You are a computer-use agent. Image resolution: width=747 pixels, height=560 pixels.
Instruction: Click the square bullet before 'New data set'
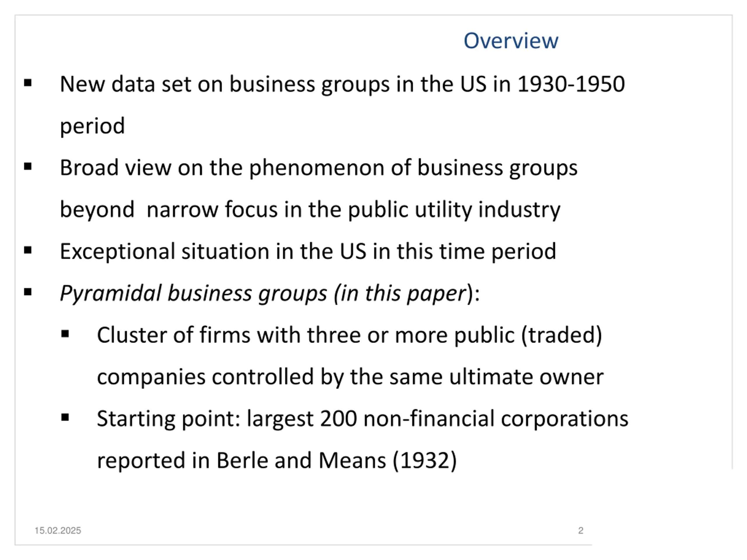(28, 83)
